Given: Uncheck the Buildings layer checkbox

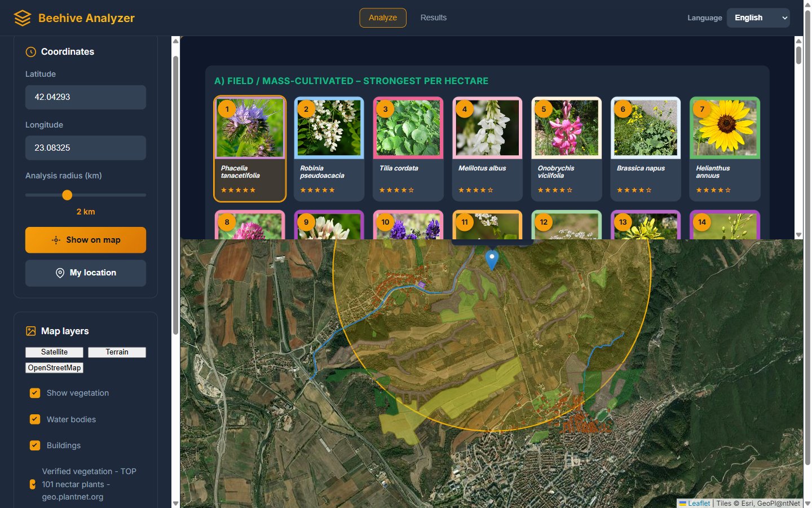Looking at the screenshot, I should tap(35, 445).
